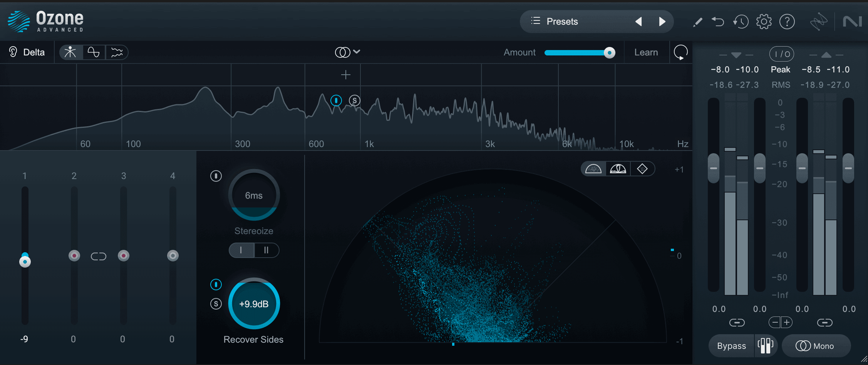
Task: Open the undo history clock icon
Action: [x=741, y=22]
